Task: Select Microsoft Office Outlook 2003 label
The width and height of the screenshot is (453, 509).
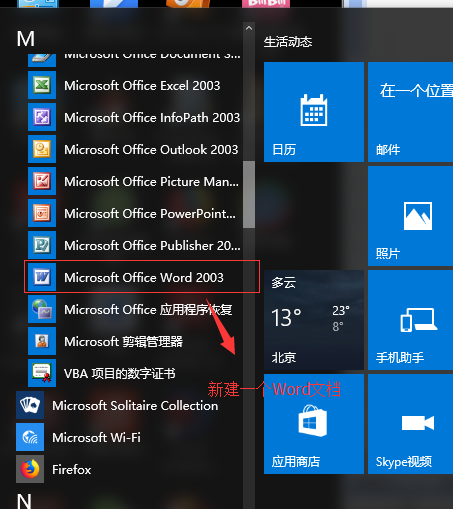Action: 151,150
